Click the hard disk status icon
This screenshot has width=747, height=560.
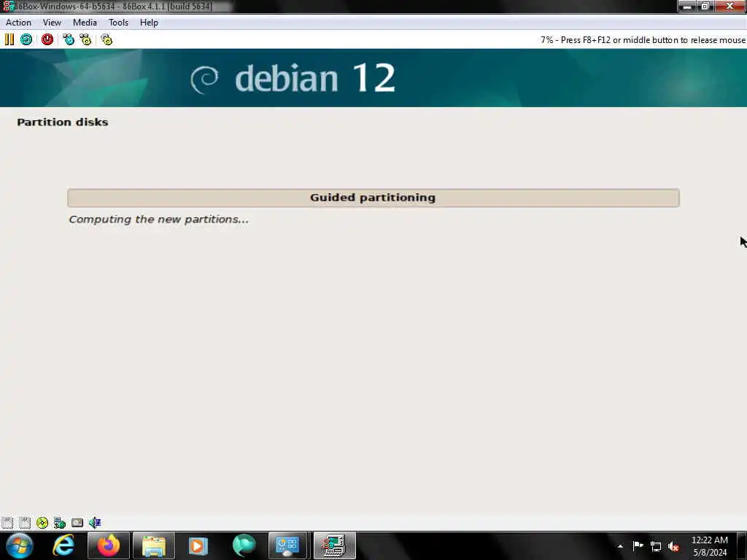point(77,523)
